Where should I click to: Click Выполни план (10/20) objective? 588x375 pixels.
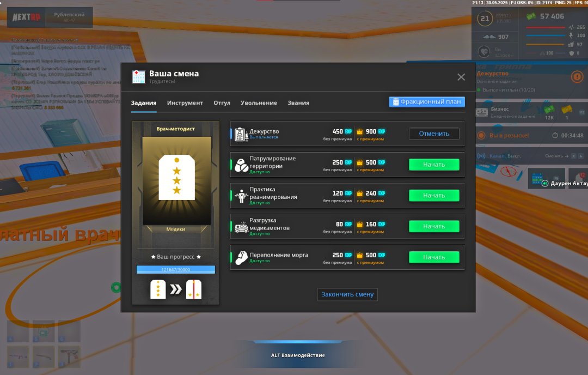(509, 90)
